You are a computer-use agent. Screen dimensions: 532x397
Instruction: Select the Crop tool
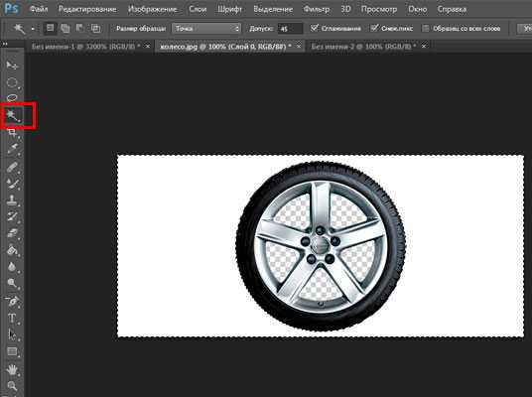click(x=12, y=132)
